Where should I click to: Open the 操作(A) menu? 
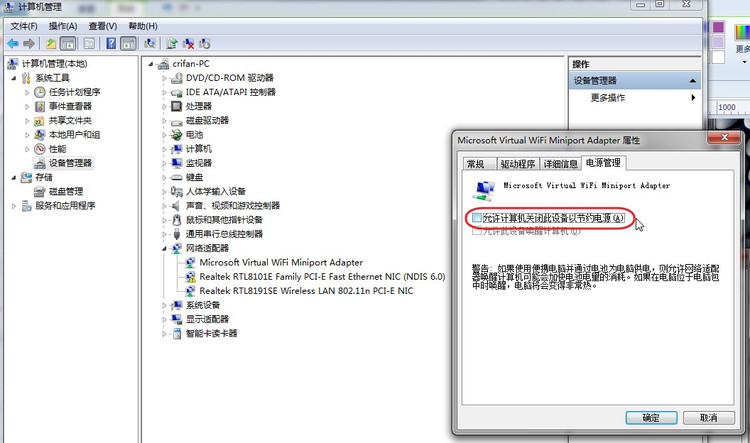point(63,26)
